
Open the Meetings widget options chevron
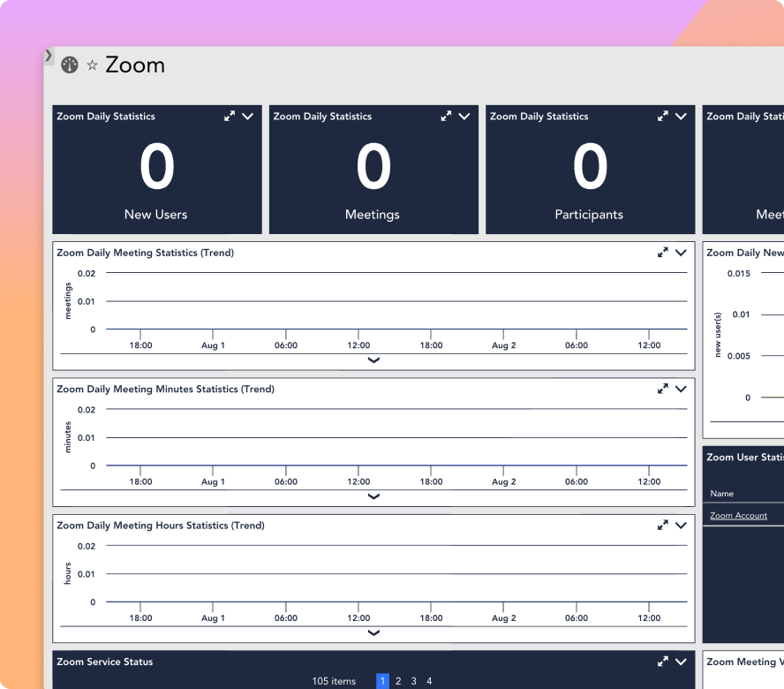coord(464,116)
